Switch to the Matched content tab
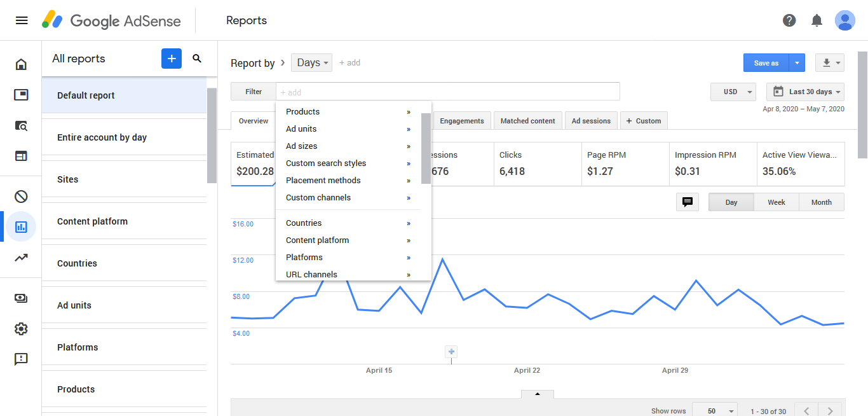Image resolution: width=868 pixels, height=416 pixels. click(527, 121)
